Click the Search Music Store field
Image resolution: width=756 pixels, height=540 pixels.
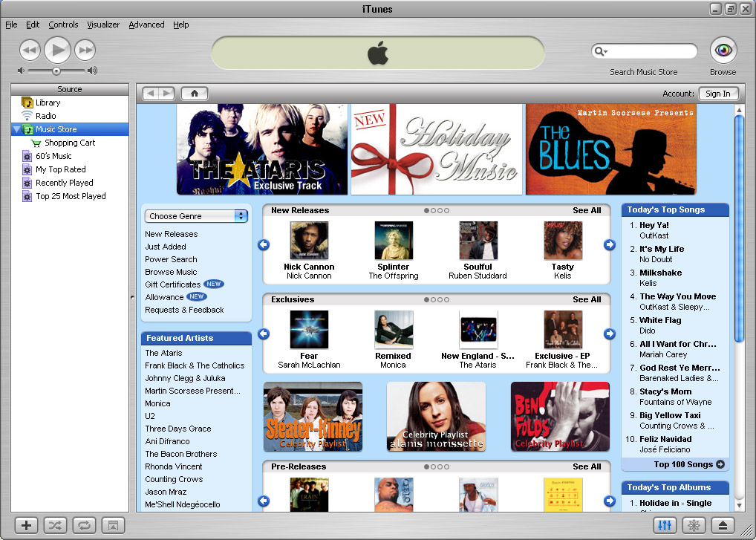coord(644,51)
